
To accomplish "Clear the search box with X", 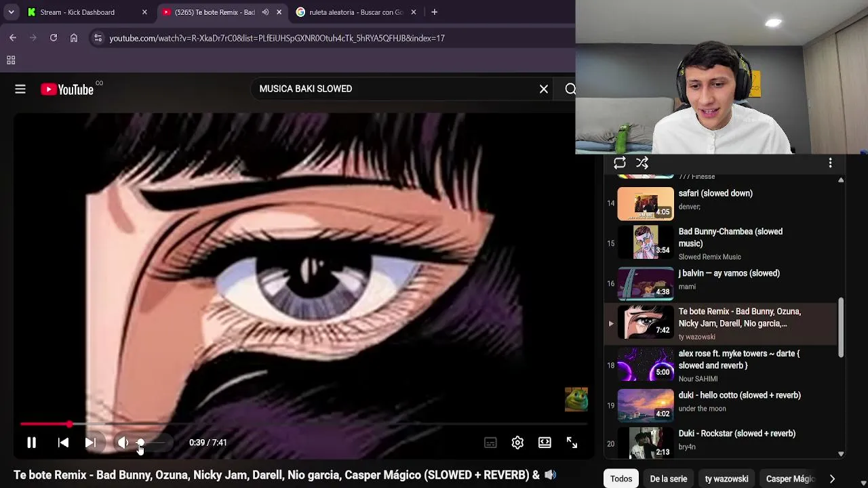I will 544,89.
